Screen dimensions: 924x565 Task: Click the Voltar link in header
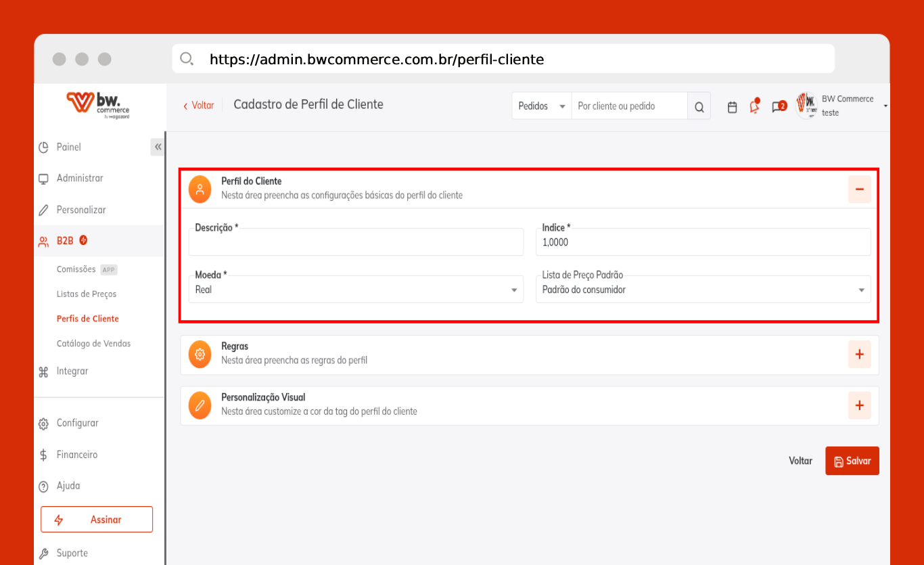pyautogui.click(x=198, y=106)
